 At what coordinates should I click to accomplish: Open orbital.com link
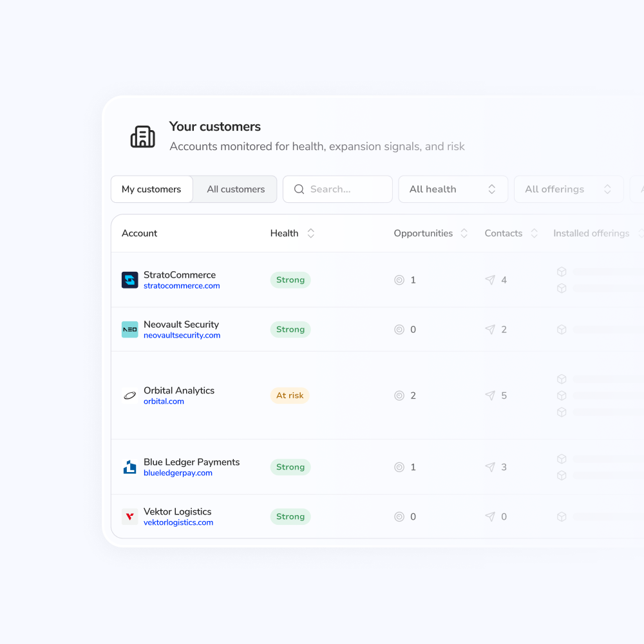click(164, 402)
